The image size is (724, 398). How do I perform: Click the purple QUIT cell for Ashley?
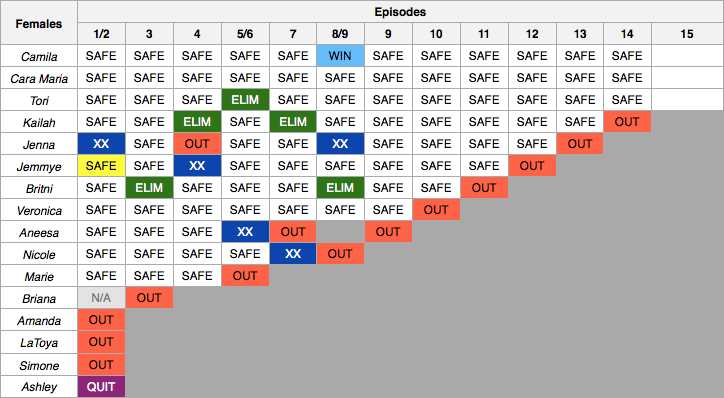point(101,387)
